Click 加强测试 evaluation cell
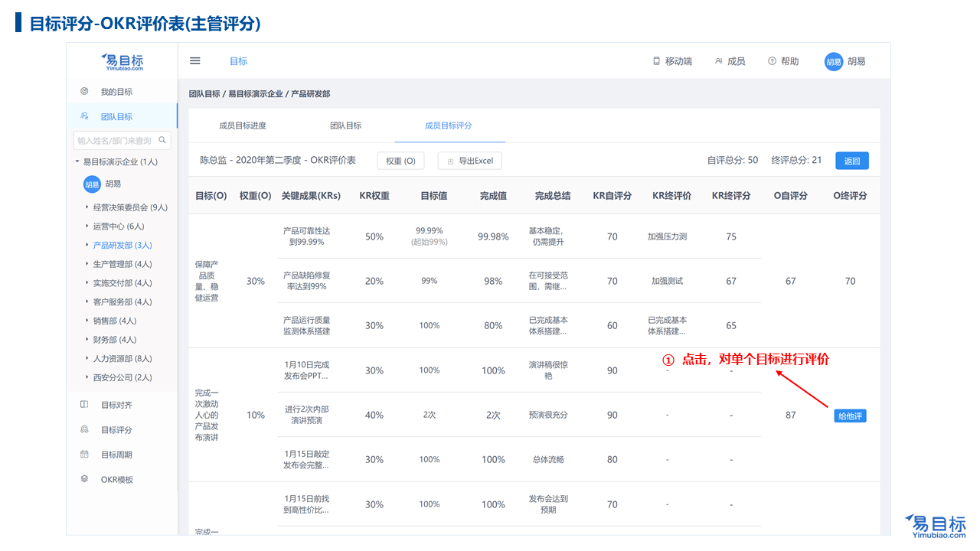Screen dimensions: 980x551 pyautogui.click(x=667, y=281)
